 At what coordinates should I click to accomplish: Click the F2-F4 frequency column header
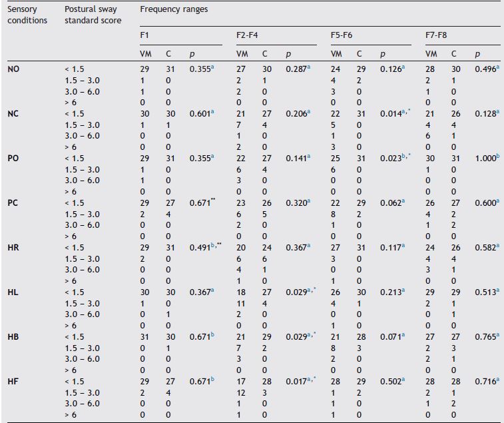pyautogui.click(x=248, y=33)
